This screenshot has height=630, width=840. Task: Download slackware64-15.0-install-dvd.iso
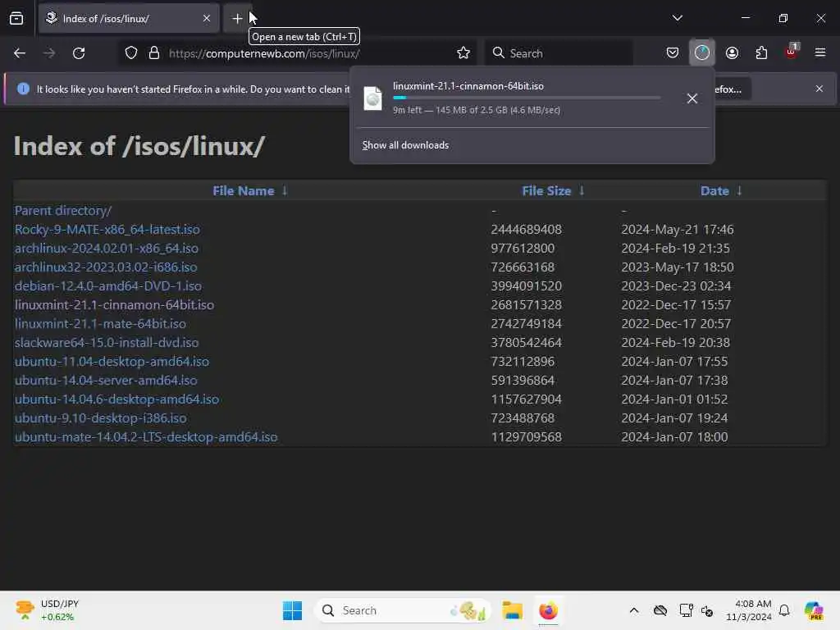coord(107,342)
